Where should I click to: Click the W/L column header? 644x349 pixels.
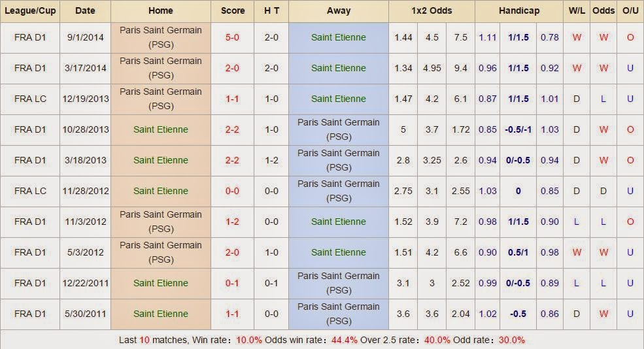tap(577, 10)
